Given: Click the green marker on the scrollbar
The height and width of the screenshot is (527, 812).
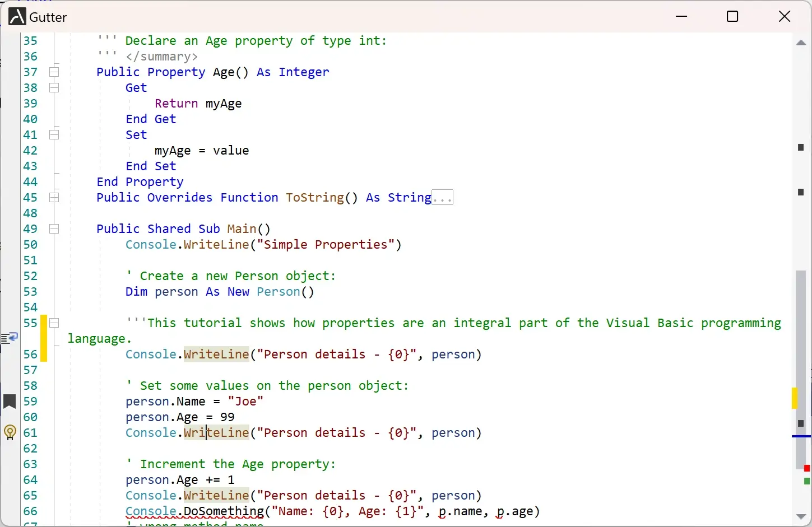Looking at the screenshot, I should point(807,481).
